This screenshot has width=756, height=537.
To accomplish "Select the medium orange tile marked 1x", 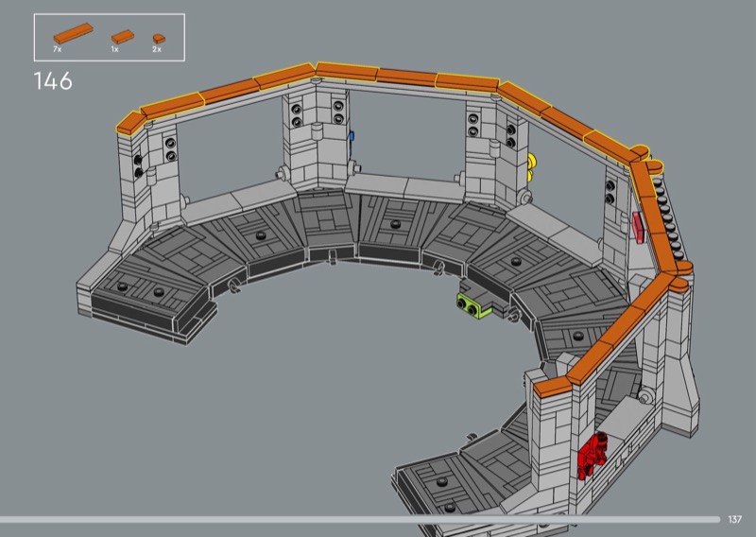I will [123, 37].
